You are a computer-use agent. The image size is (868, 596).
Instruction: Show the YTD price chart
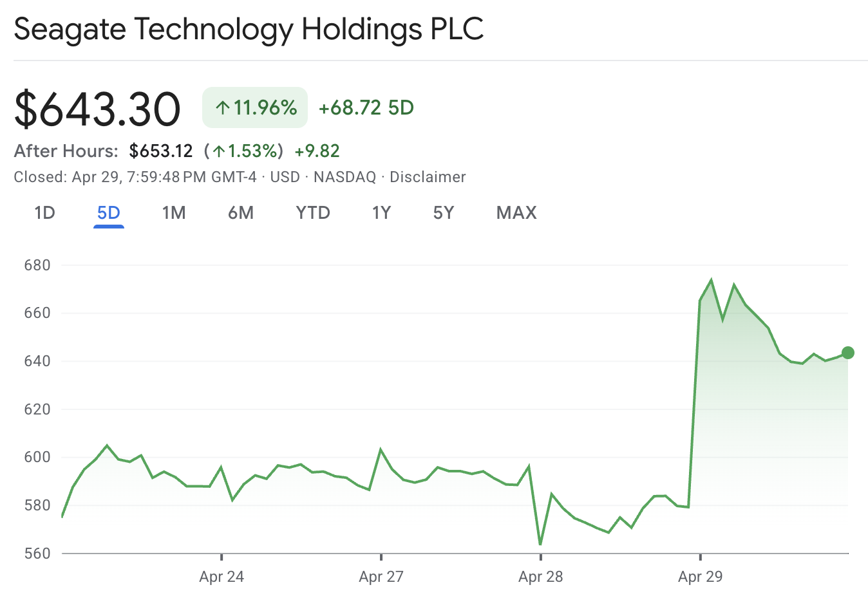[x=313, y=213]
